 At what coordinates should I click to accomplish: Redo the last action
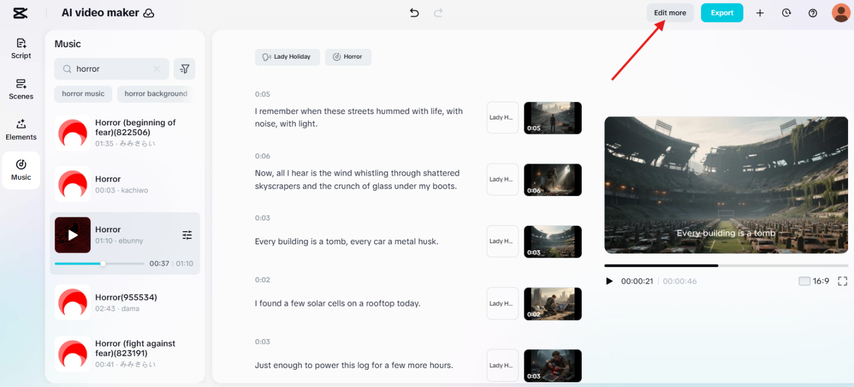point(438,13)
